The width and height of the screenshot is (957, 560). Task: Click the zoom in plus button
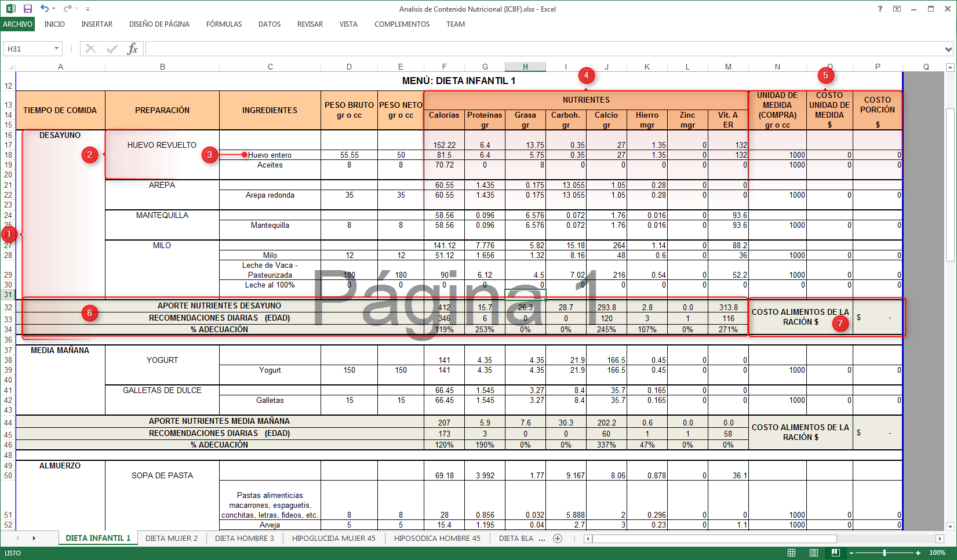pos(918,552)
